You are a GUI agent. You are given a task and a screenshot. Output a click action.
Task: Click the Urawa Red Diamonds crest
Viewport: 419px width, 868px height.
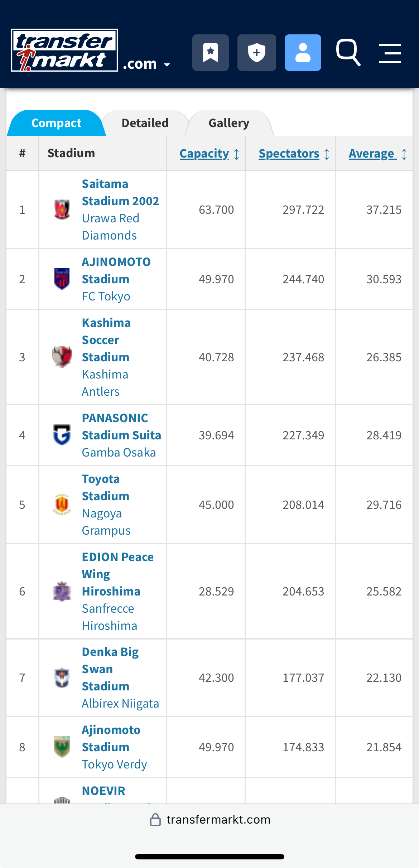click(62, 209)
